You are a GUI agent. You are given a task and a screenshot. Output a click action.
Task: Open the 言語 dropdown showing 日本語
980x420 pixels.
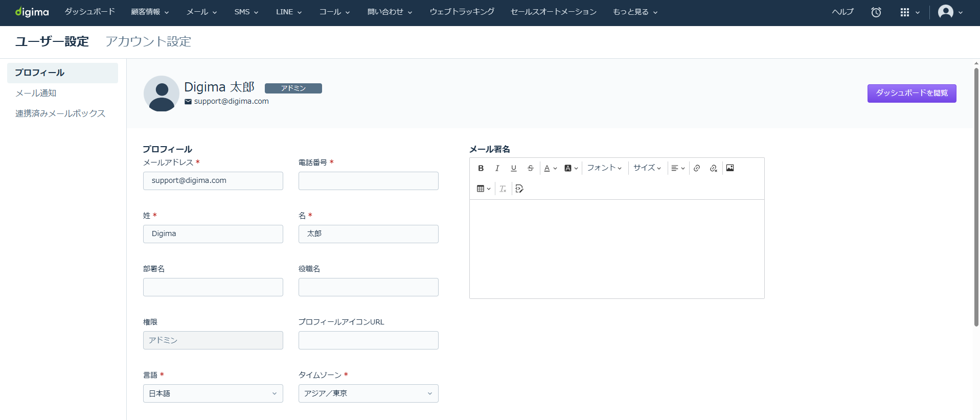pos(213,393)
